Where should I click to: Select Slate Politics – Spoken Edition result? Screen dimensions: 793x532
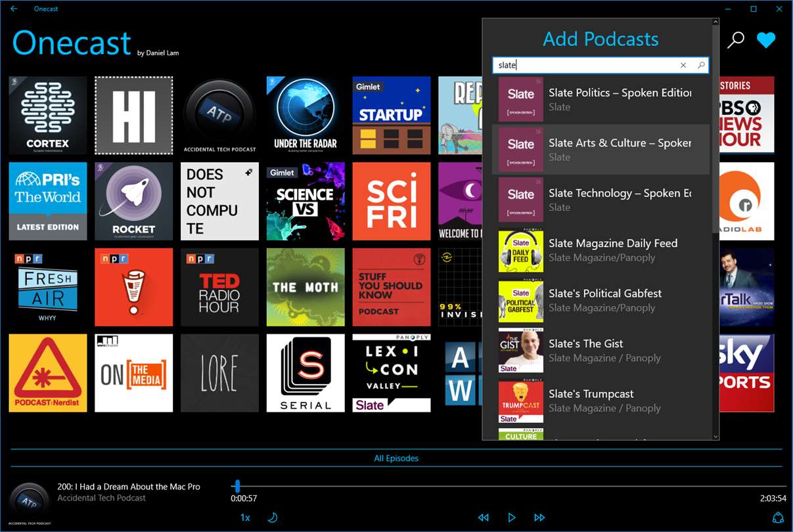click(600, 99)
